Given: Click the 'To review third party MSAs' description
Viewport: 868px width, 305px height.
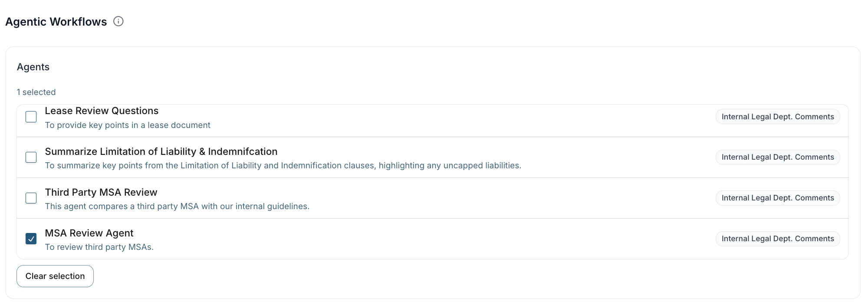Looking at the screenshot, I should click(x=99, y=247).
